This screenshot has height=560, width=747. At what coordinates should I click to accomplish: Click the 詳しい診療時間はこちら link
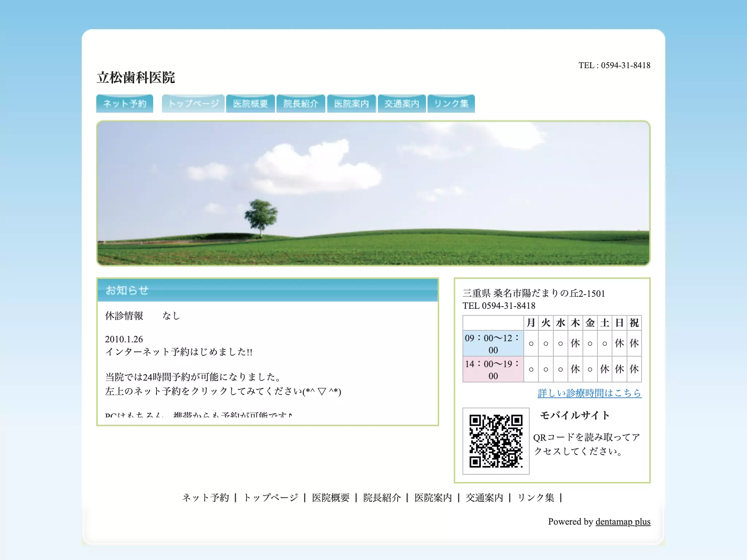tap(589, 393)
